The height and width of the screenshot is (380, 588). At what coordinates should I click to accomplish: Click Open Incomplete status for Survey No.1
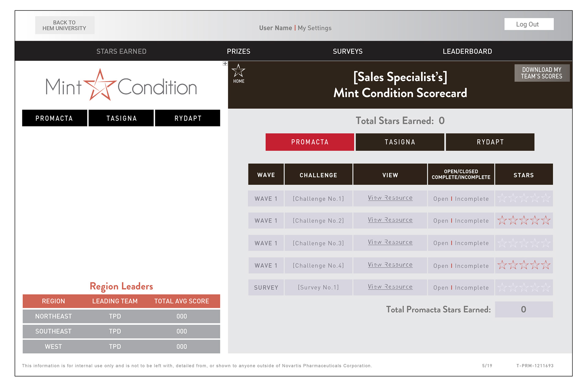461,287
